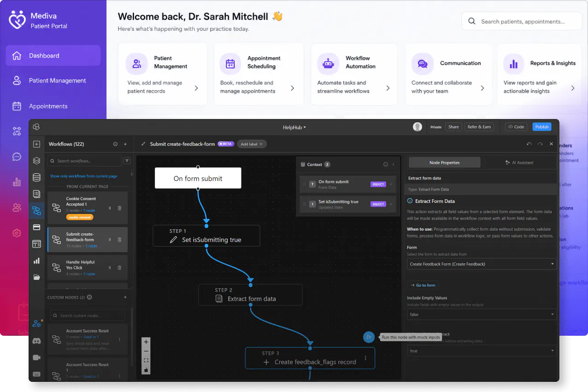Open the video camera icon in left rail
Viewport: 588px width, 392px height.
(36, 357)
